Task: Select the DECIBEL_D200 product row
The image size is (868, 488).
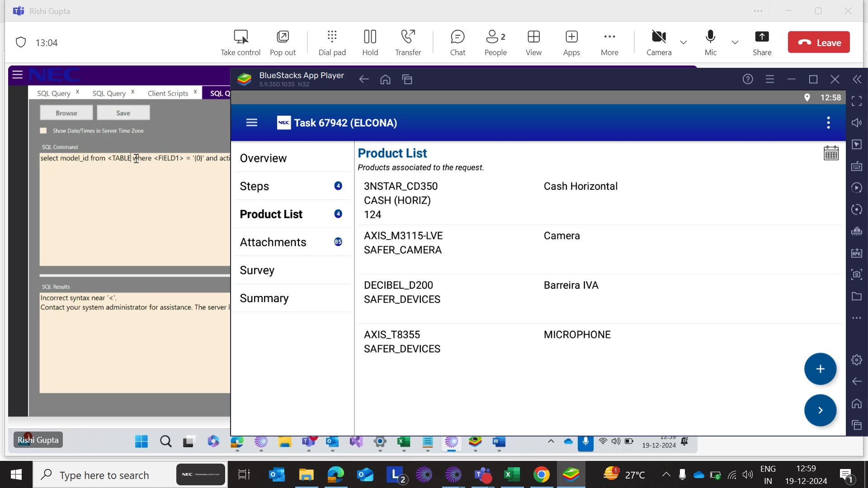Action: click(600, 299)
